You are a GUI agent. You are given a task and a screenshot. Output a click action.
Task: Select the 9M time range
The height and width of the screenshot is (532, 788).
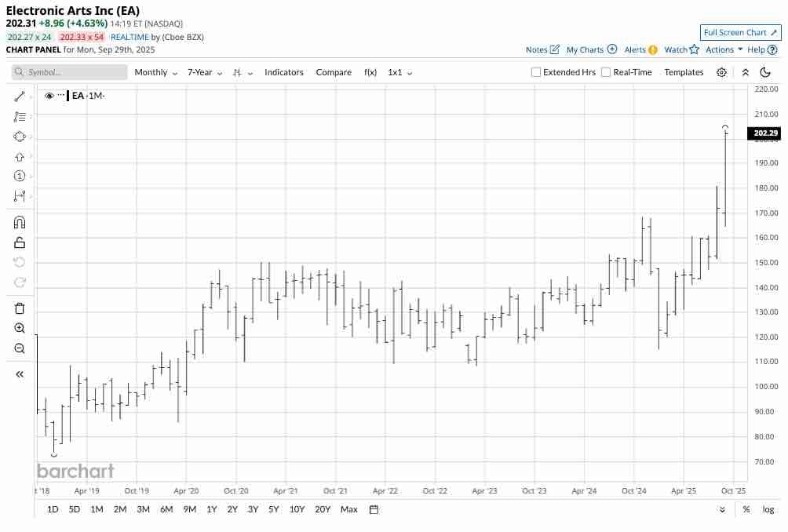(x=189, y=509)
